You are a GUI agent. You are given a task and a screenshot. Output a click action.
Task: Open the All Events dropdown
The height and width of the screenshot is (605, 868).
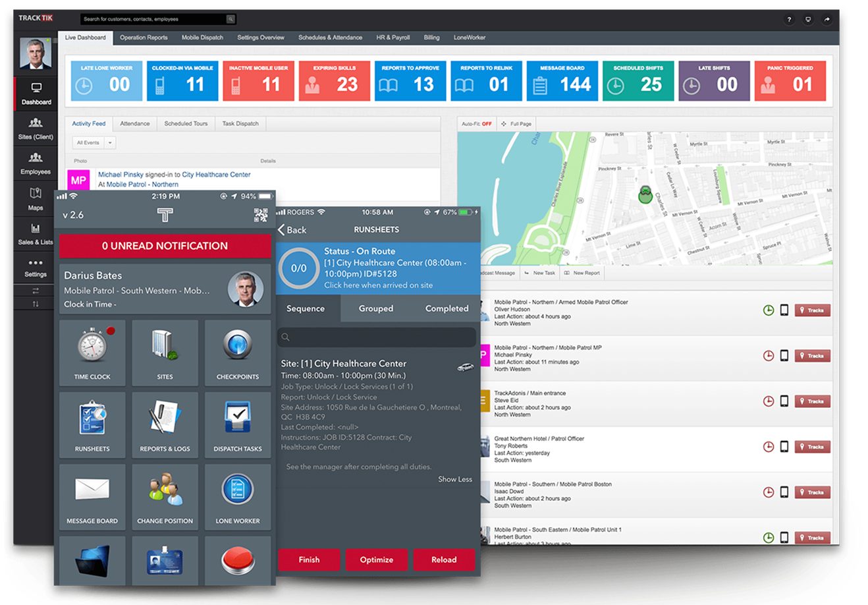(x=94, y=142)
